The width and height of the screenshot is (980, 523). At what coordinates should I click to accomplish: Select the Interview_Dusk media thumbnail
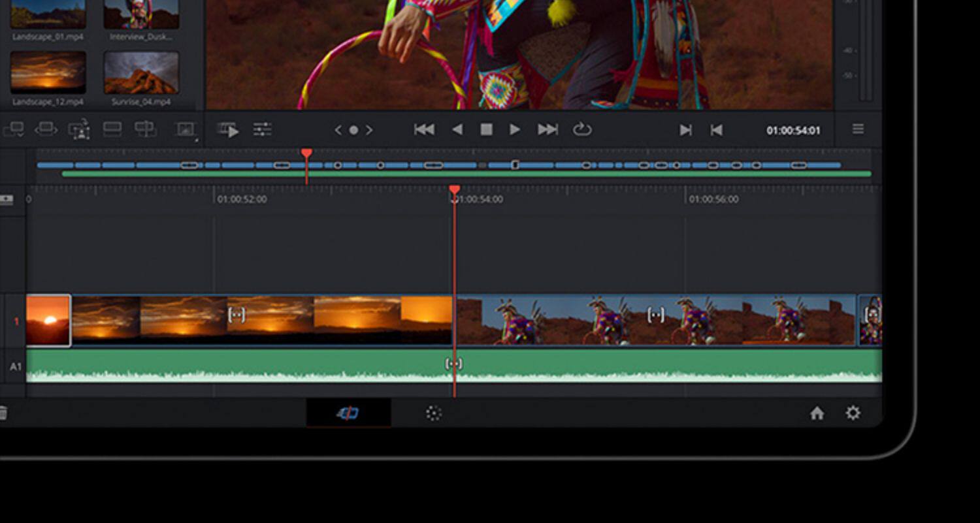point(141,14)
